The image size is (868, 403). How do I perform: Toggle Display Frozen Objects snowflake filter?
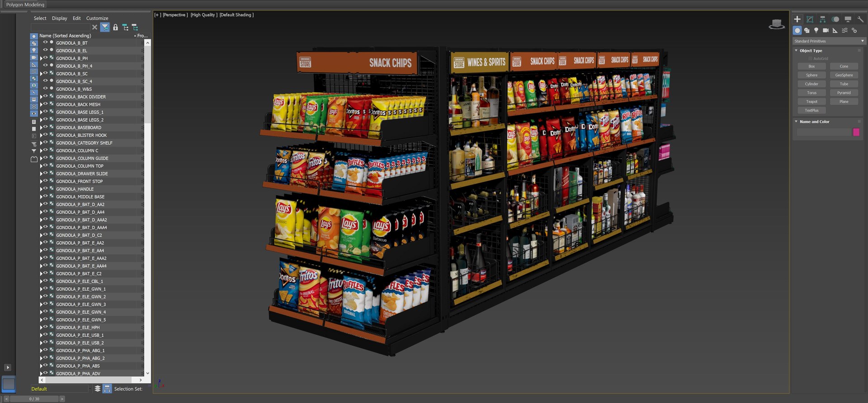[x=34, y=106]
